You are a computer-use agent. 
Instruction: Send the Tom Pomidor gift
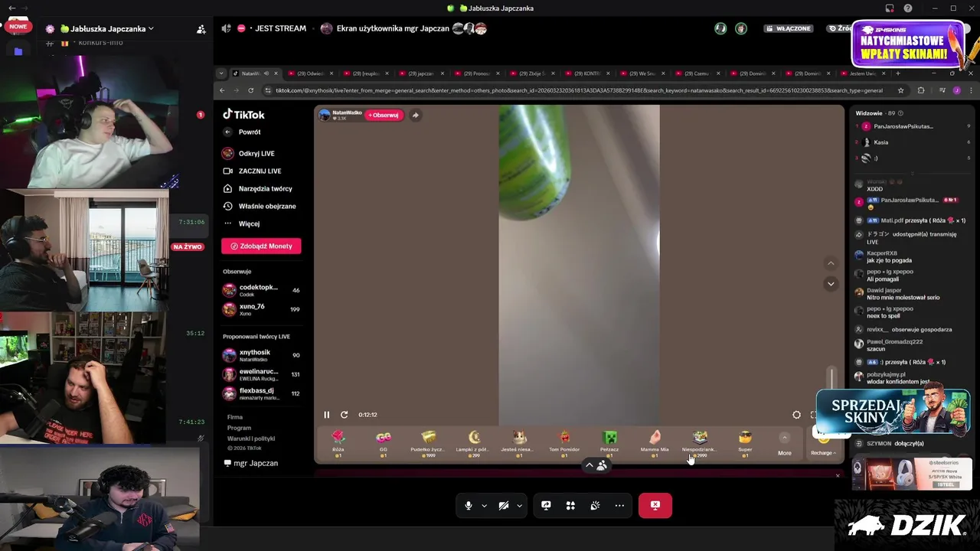pyautogui.click(x=564, y=444)
